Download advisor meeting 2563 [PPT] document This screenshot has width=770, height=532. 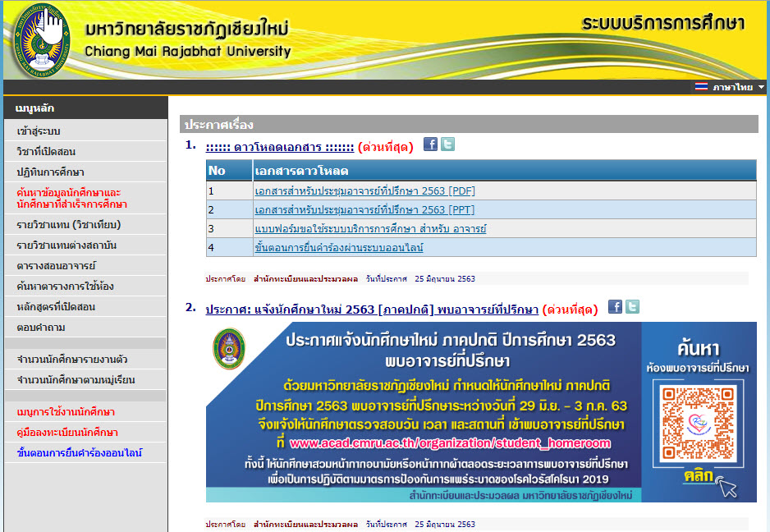pos(364,209)
